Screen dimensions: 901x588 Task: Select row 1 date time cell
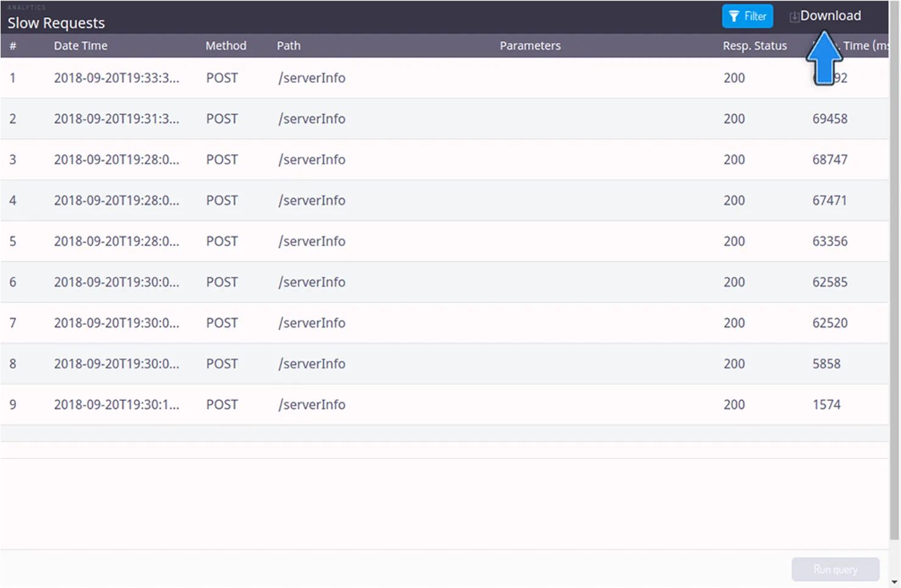[x=116, y=78]
